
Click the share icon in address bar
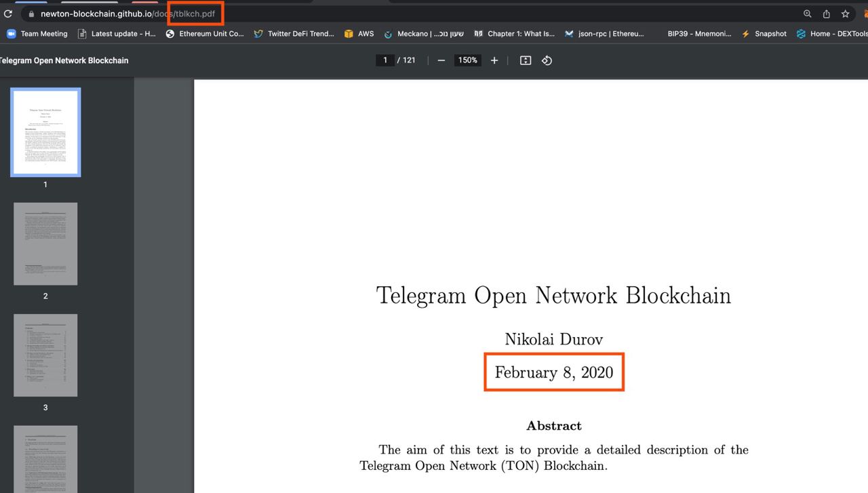(x=827, y=14)
